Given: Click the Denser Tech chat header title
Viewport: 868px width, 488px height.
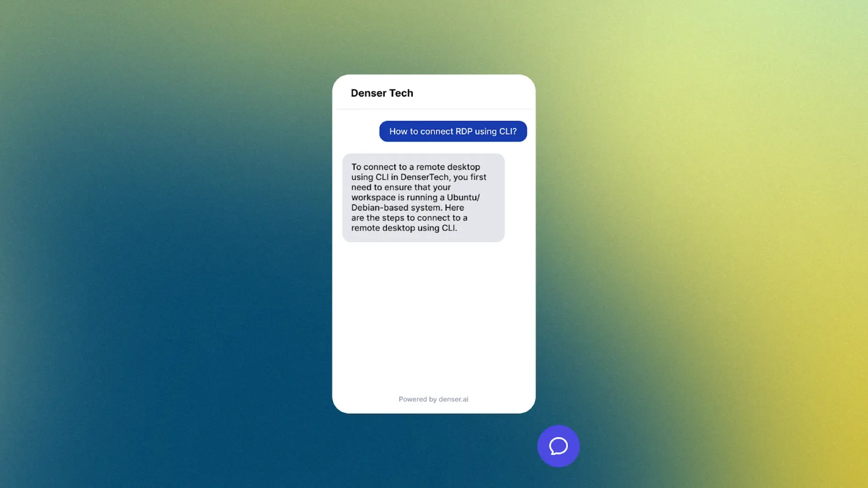Looking at the screenshot, I should (x=382, y=93).
